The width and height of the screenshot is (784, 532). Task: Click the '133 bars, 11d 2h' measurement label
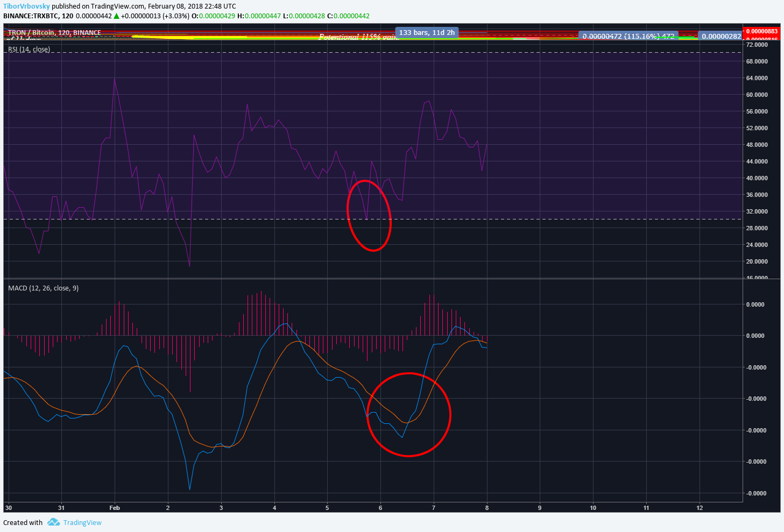(427, 33)
